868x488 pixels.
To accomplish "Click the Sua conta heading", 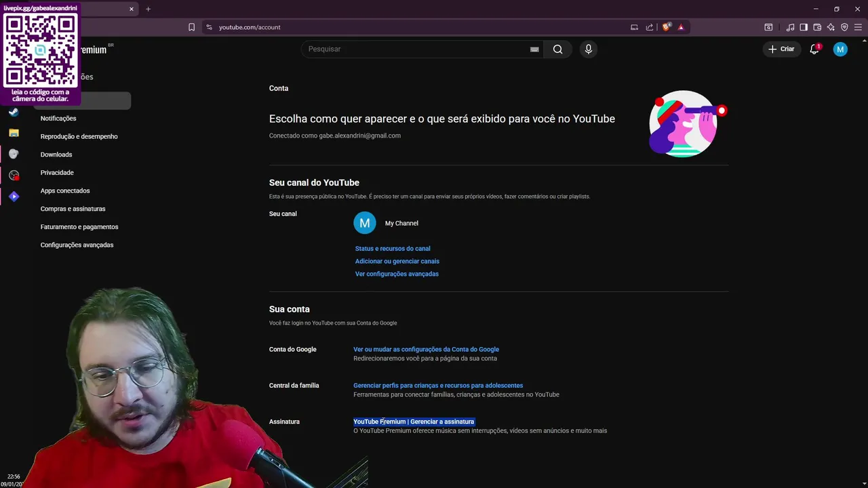I will (x=290, y=309).
